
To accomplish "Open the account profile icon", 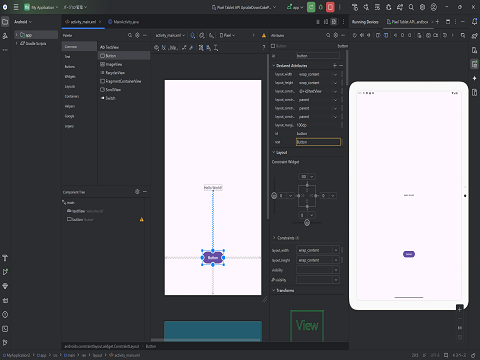I will point(434,7).
